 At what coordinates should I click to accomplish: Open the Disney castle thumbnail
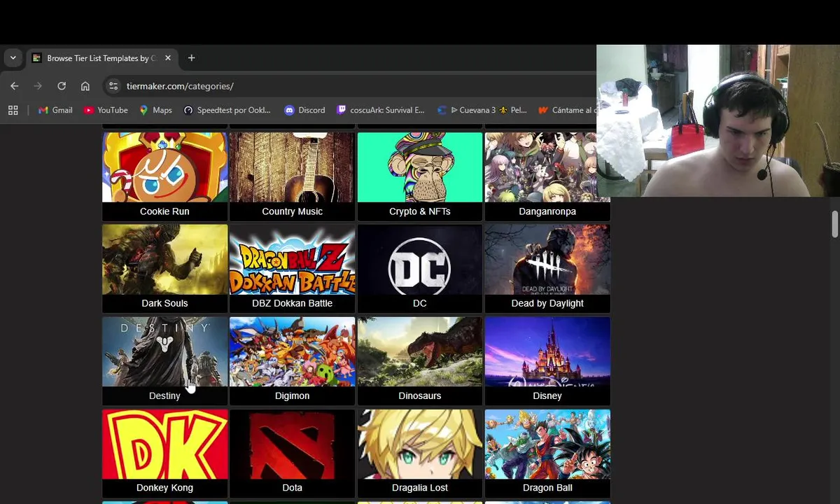coord(547,351)
